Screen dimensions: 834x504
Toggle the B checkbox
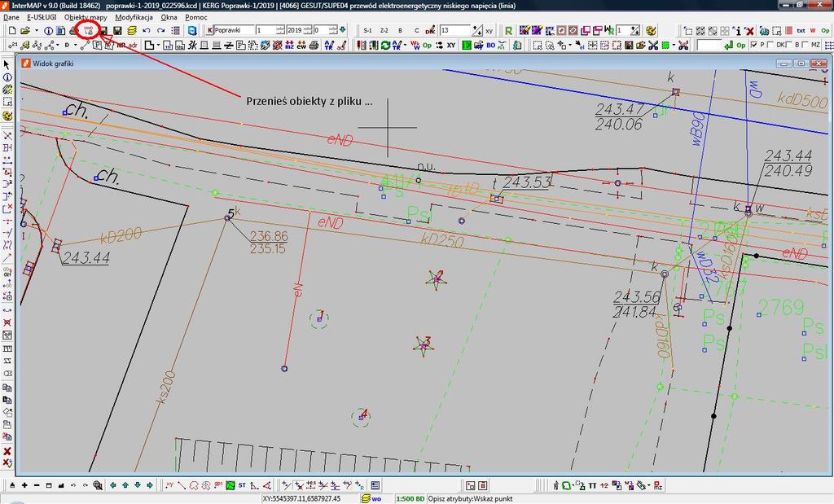coord(789,46)
